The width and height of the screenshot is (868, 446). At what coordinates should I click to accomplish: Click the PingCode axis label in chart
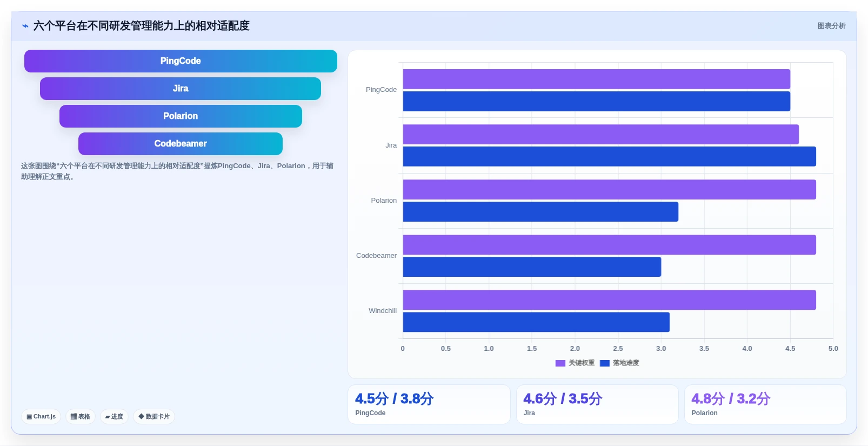pyautogui.click(x=381, y=90)
